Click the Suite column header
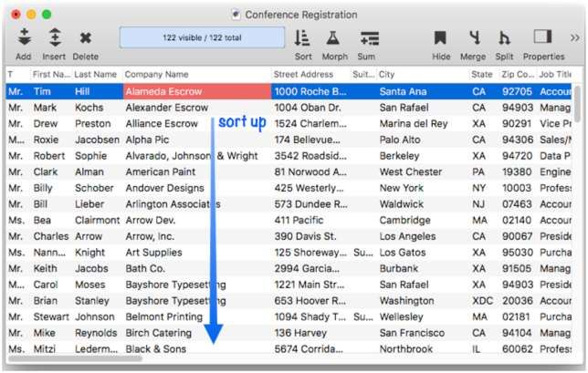 point(363,74)
